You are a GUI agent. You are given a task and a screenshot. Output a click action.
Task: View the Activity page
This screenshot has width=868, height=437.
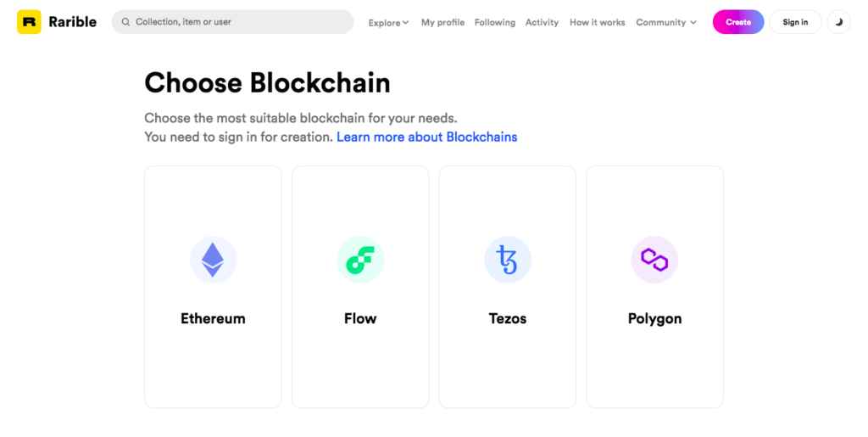[x=542, y=23]
